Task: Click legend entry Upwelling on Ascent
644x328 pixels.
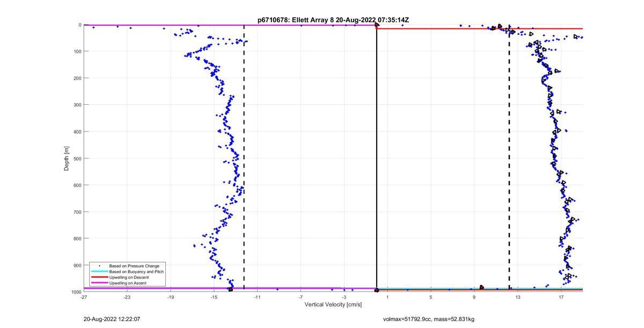Action: (x=128, y=283)
